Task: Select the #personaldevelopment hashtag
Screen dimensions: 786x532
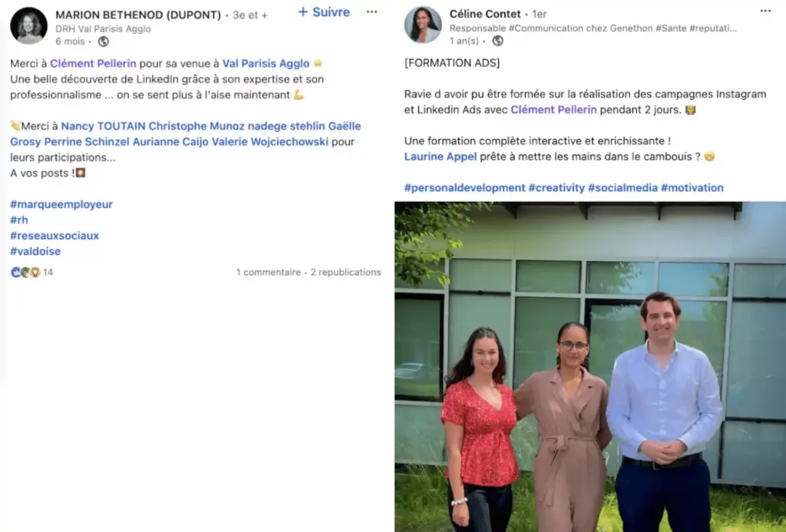Action: 464,188
